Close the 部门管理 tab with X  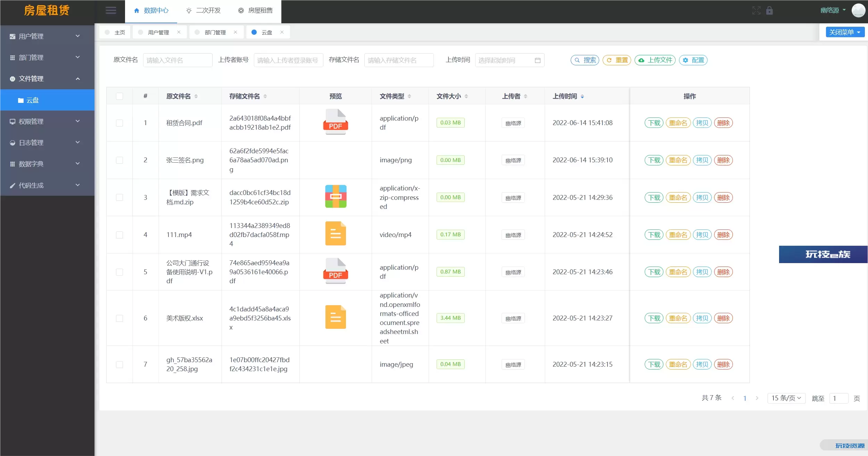[235, 32]
